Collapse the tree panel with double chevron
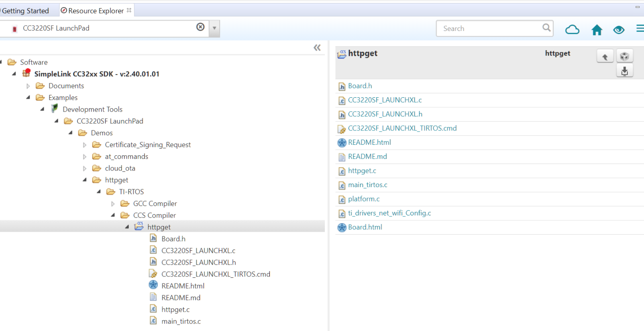Screen dimensions: 644x331 click(317, 48)
